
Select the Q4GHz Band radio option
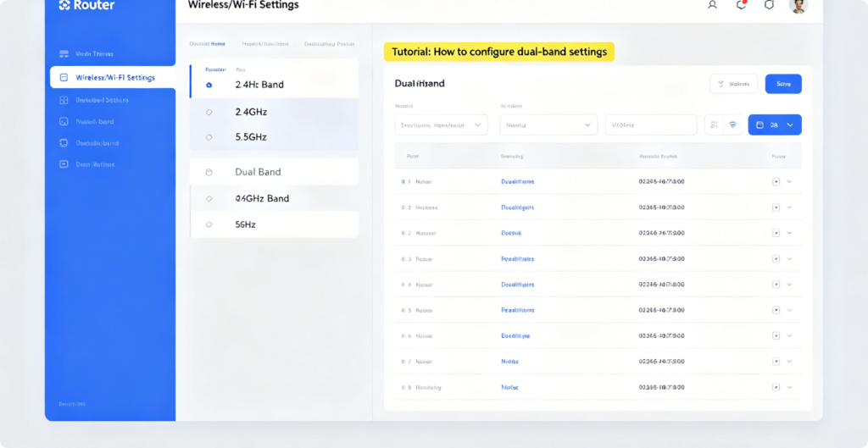(x=209, y=198)
